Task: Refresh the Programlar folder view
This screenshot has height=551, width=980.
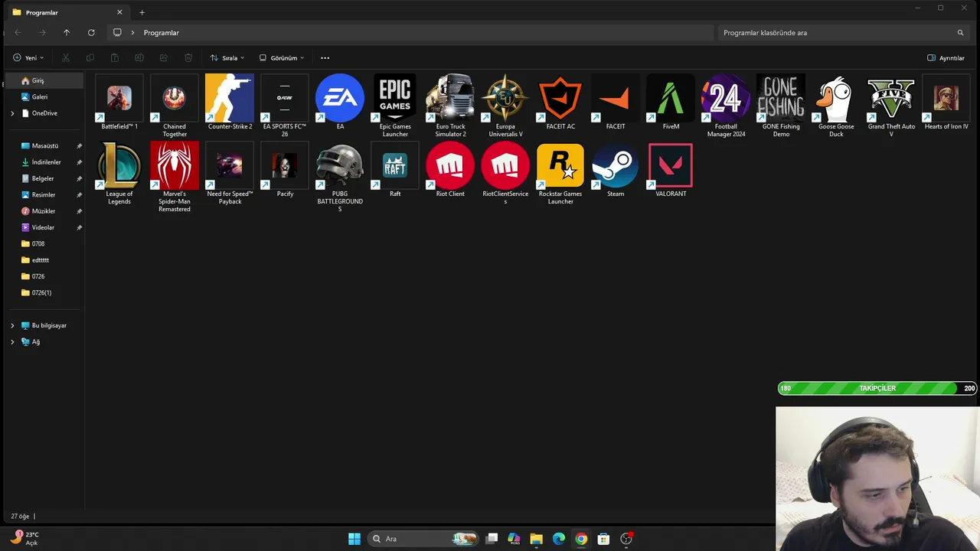Action: coord(91,33)
